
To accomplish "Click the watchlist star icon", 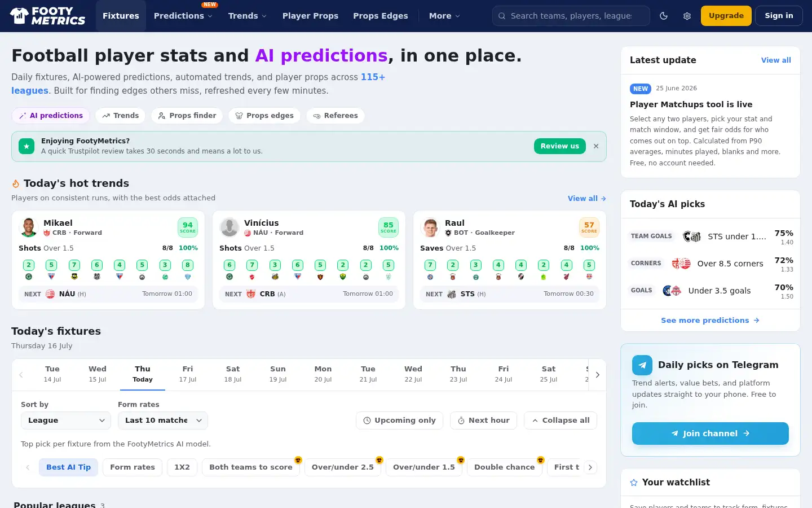I will [x=634, y=483].
